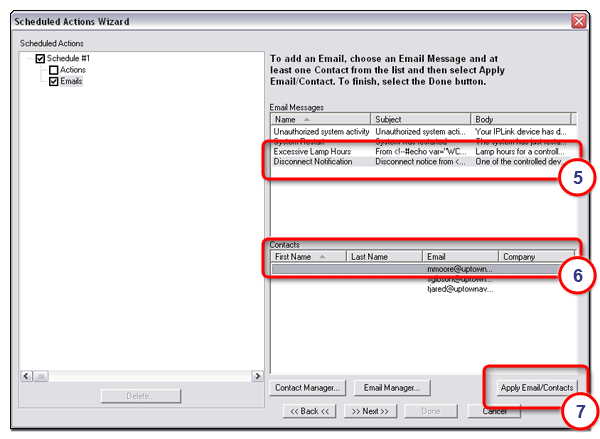Select the Disconnect Notification email message
Screen dimensions: 600x439
(x=313, y=161)
